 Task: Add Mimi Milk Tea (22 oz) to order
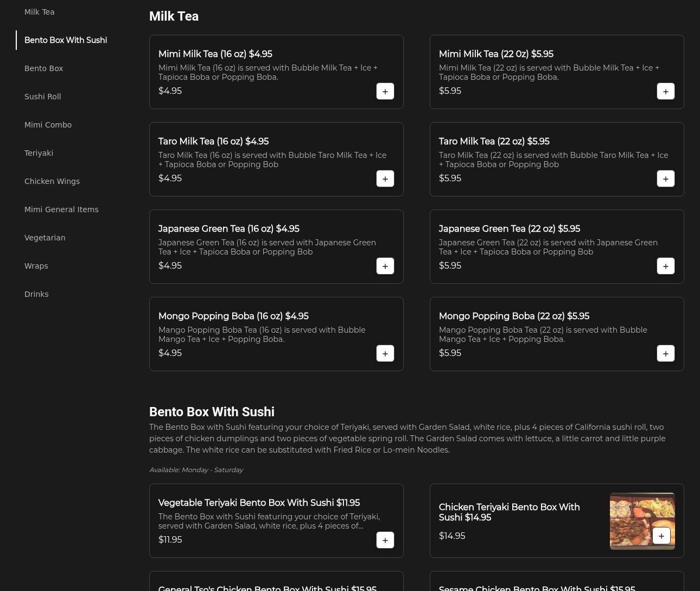click(665, 91)
